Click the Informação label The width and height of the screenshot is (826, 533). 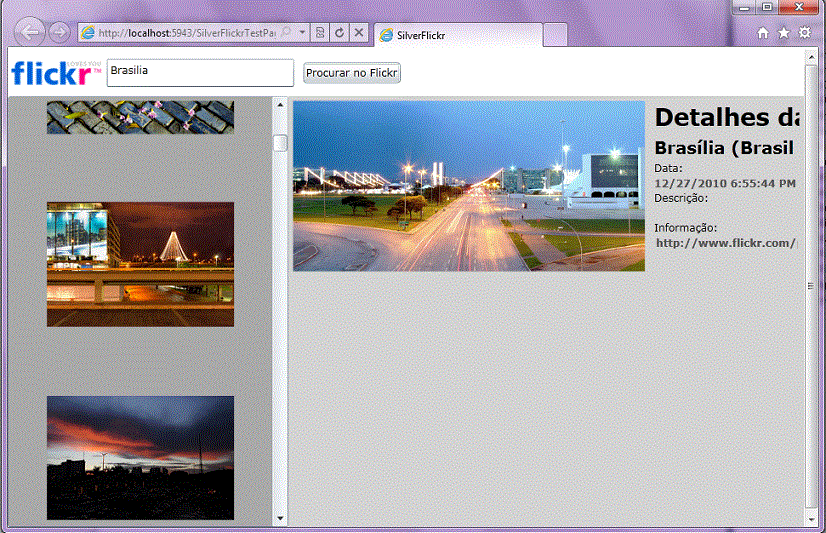tap(685, 228)
